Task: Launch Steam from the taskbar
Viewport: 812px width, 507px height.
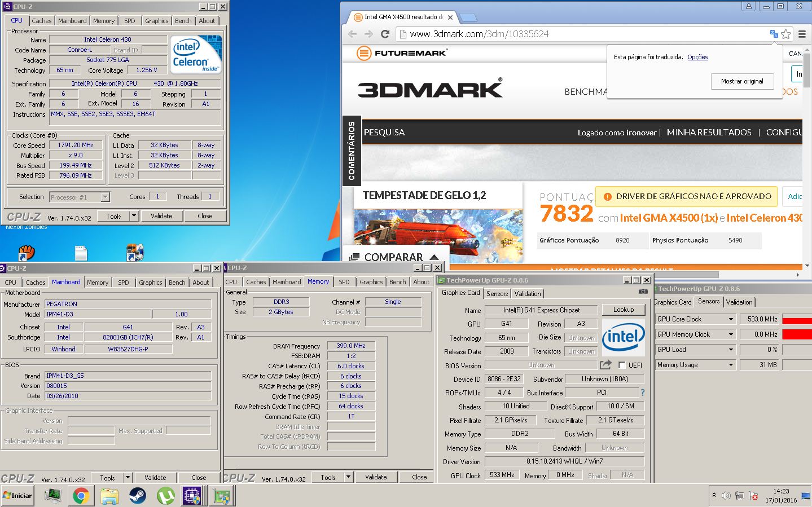Action: click(x=137, y=496)
